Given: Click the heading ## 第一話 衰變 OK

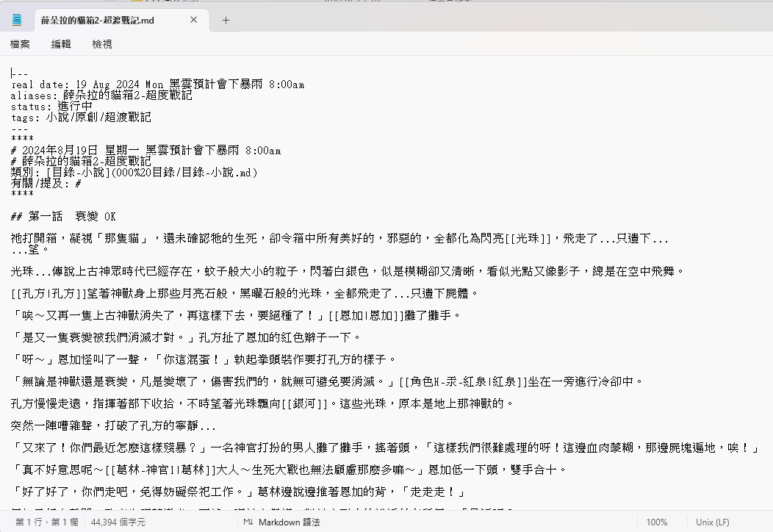Looking at the screenshot, I should [63, 217].
